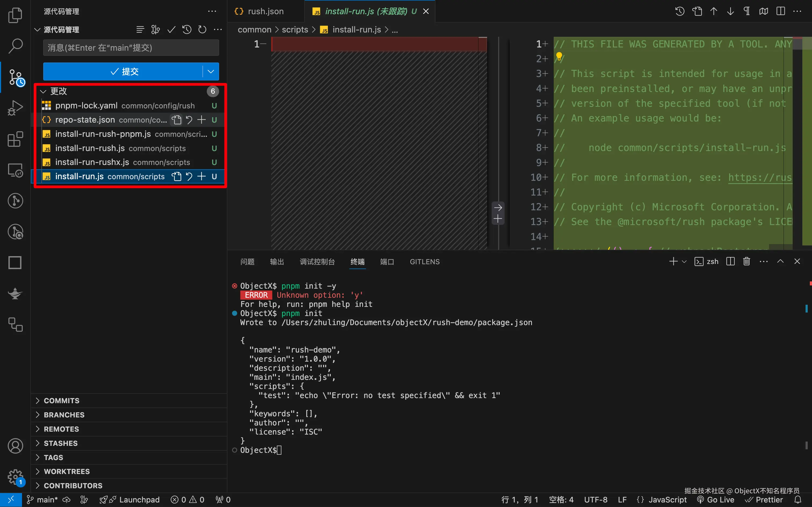This screenshot has width=812, height=507.
Task: Switch to the rush.json tab
Action: 265,11
